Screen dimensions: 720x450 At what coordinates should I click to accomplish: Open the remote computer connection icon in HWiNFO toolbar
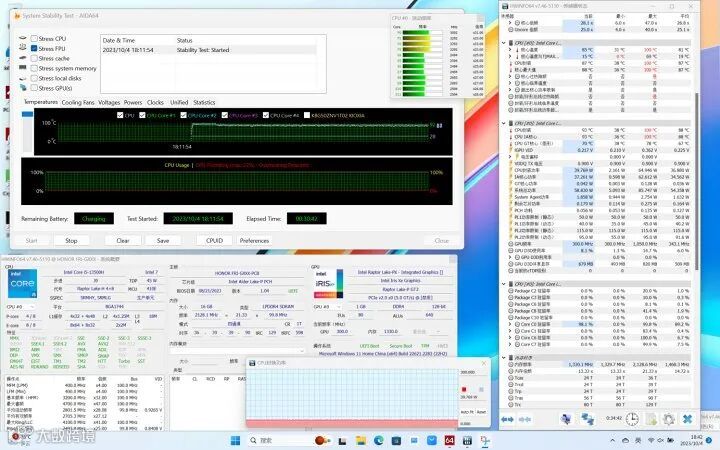tap(566, 419)
